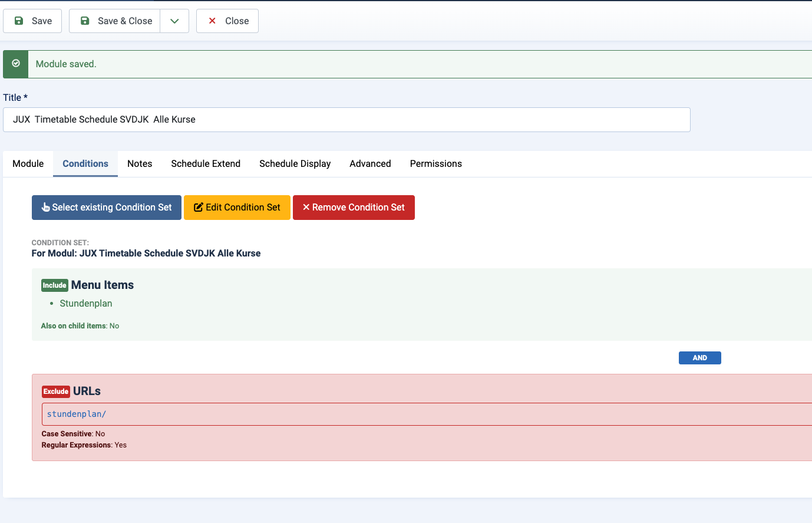
Task: Choose Select existing Condition Set
Action: pos(107,208)
